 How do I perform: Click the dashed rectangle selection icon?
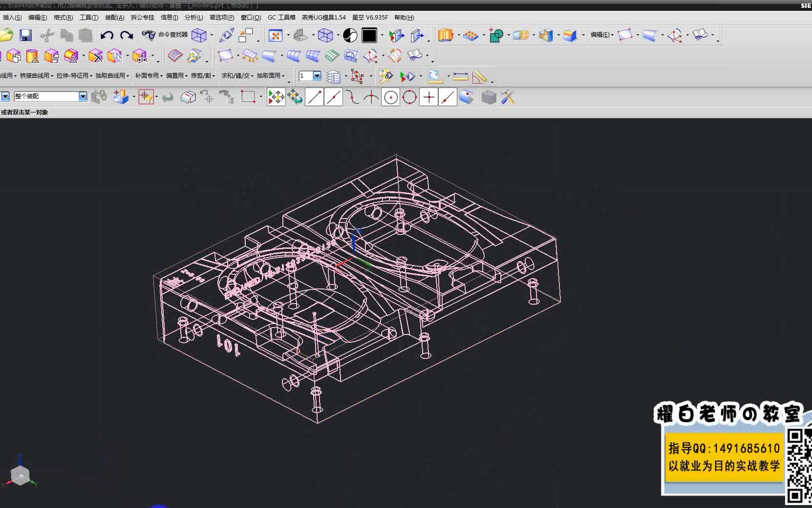click(248, 97)
